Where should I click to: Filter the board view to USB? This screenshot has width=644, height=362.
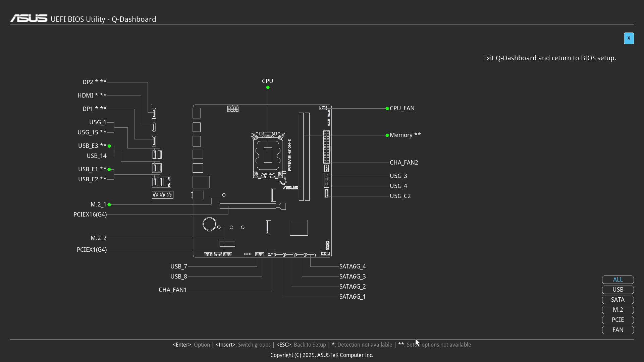tap(618, 290)
